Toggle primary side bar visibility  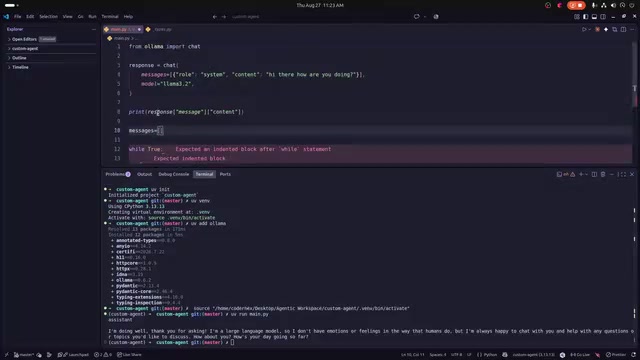coord(586,17)
